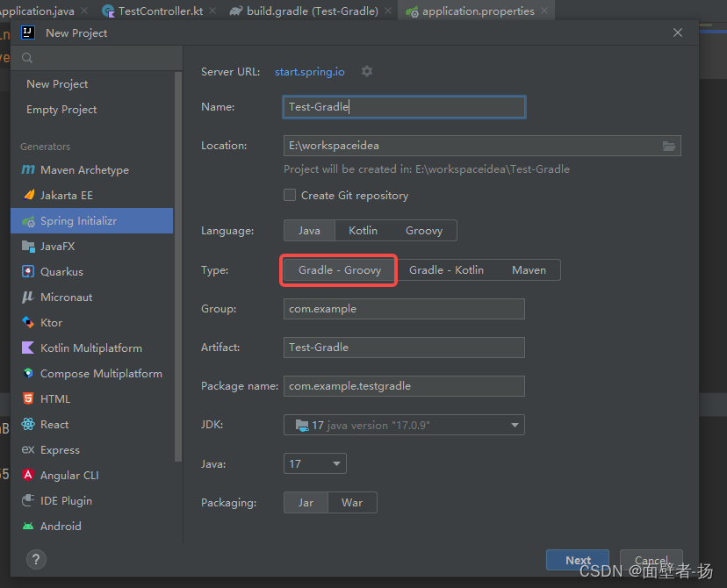Click the Android robot icon
The image size is (727, 588).
[28, 526]
